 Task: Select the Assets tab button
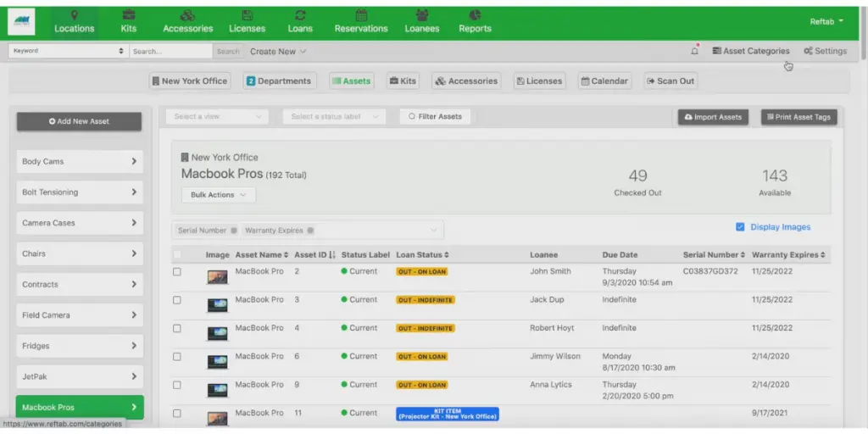click(x=351, y=81)
